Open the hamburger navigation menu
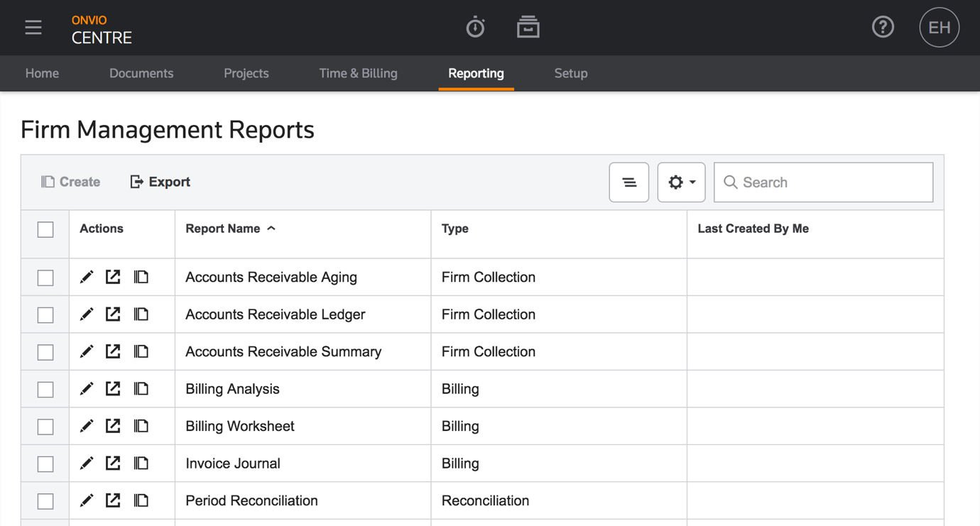The image size is (980, 526). (33, 28)
